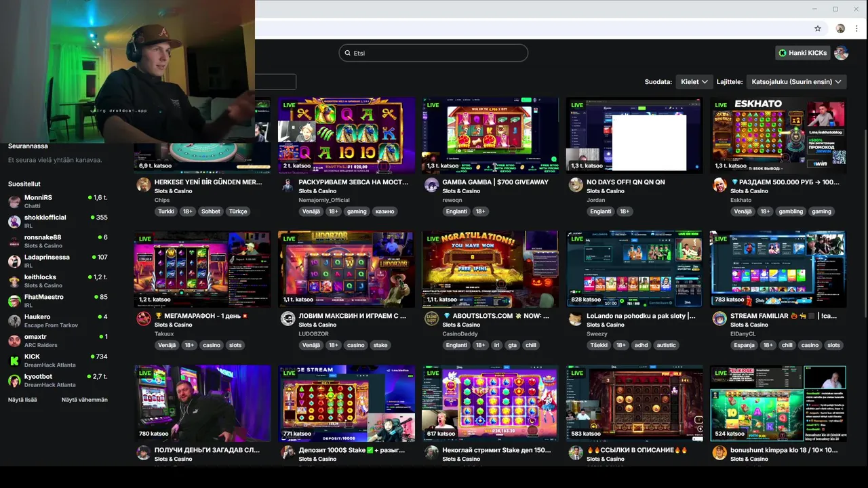
Task: Click the Slots & Casino category under Jordan
Action: [x=606, y=191]
